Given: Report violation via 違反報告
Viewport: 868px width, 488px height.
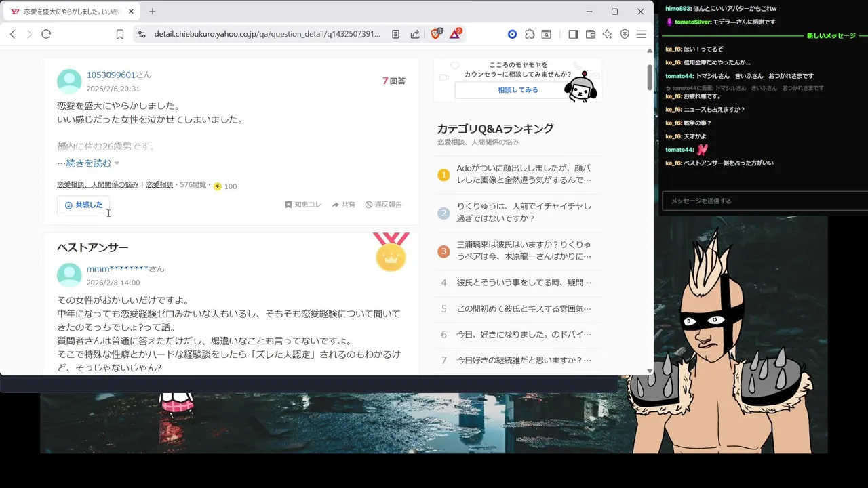Looking at the screenshot, I should tap(383, 205).
